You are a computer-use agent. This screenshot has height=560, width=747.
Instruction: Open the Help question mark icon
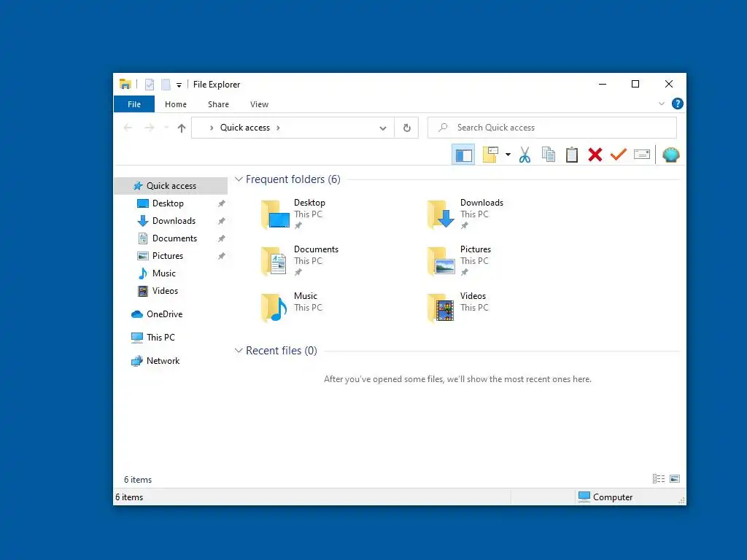[x=677, y=104]
